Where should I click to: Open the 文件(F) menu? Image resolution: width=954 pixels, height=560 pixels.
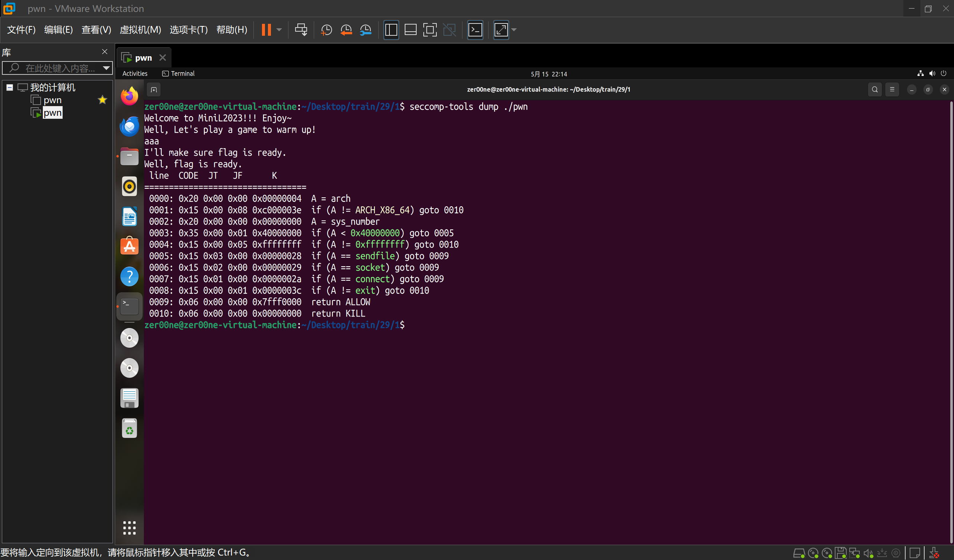[x=21, y=29]
